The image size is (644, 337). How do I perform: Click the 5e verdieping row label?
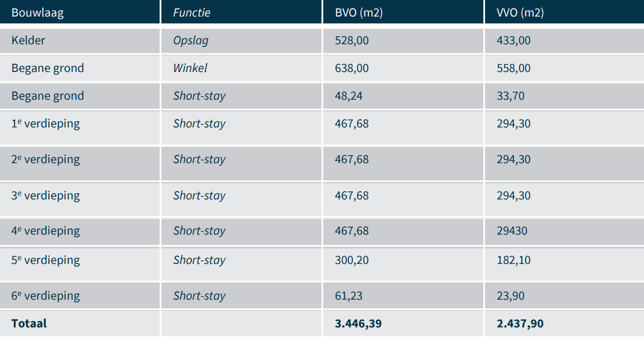click(46, 260)
